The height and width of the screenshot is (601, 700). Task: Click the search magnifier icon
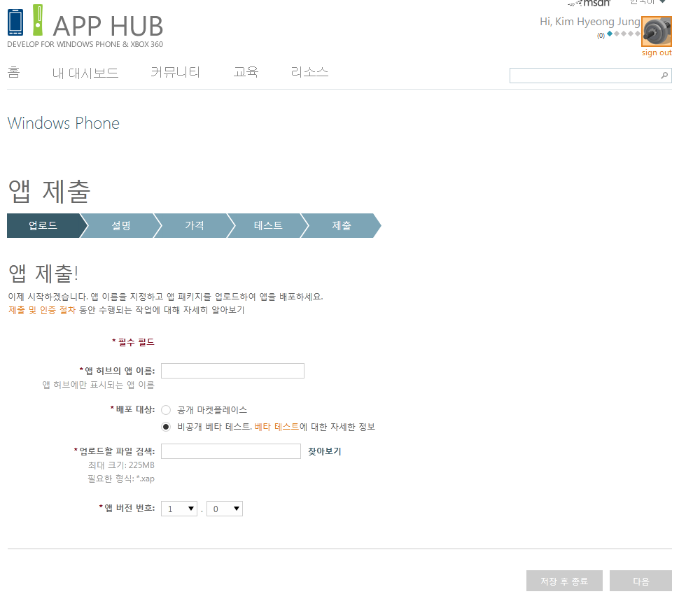pyautogui.click(x=664, y=76)
